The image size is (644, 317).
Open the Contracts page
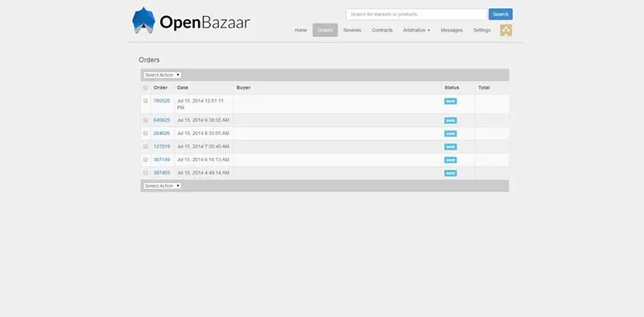[382, 31]
